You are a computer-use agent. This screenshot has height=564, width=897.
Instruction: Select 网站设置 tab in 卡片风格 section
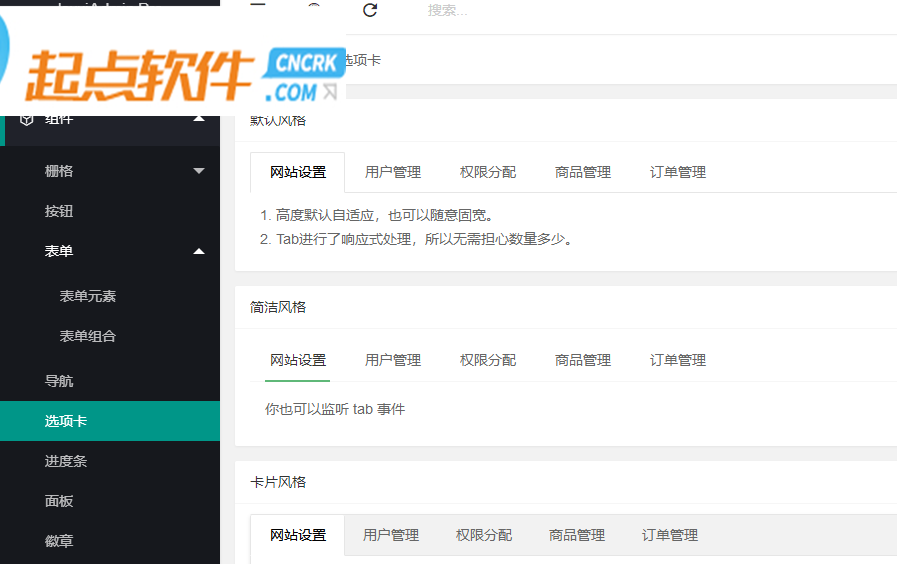pos(297,535)
